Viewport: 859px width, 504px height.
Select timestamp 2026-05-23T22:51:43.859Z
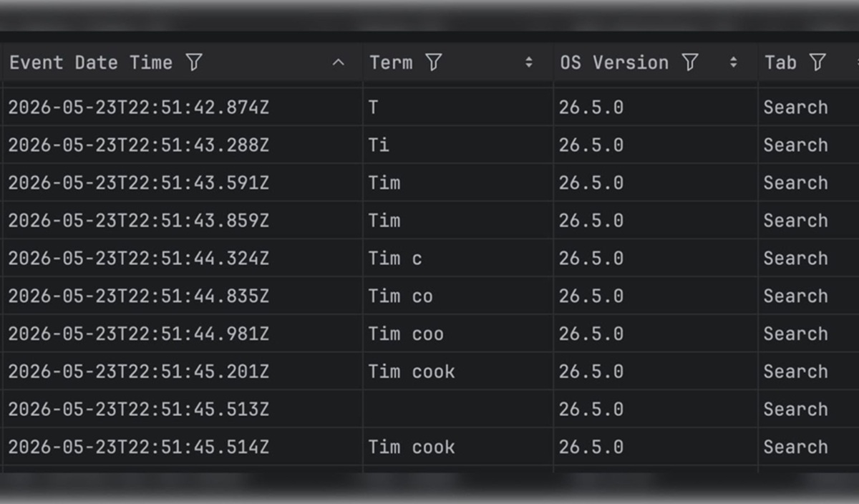pyautogui.click(x=138, y=221)
